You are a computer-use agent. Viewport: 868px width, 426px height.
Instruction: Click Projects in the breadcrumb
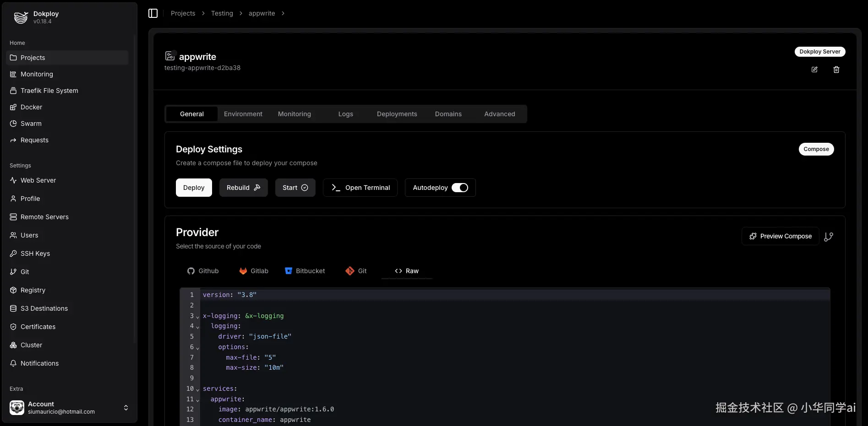[x=183, y=13]
